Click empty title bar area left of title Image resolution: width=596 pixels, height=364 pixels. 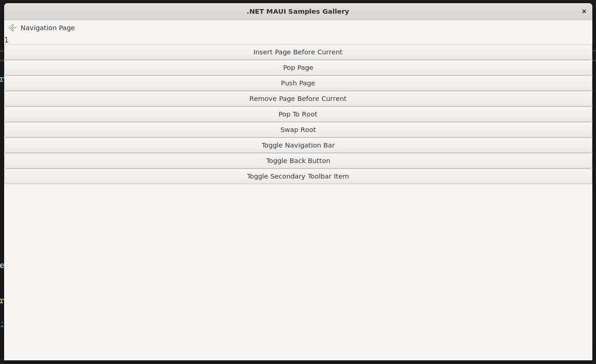[x=123, y=11]
